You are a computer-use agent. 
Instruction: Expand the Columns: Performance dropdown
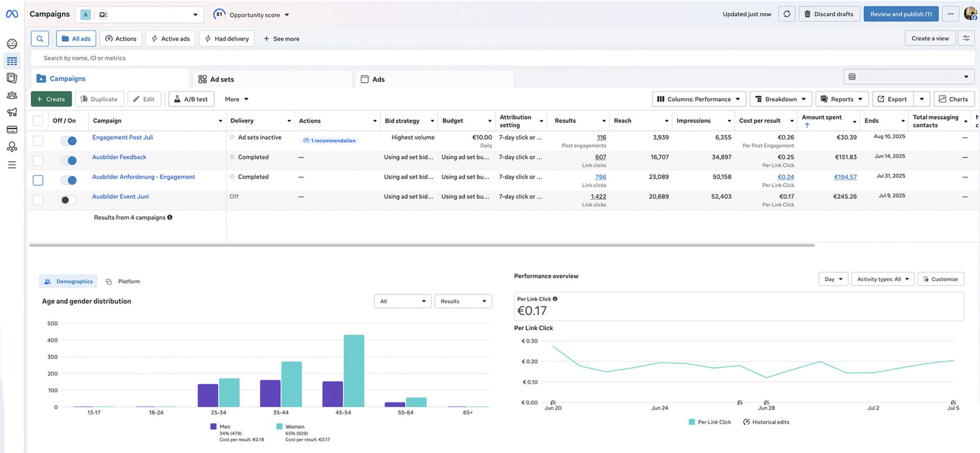click(699, 99)
